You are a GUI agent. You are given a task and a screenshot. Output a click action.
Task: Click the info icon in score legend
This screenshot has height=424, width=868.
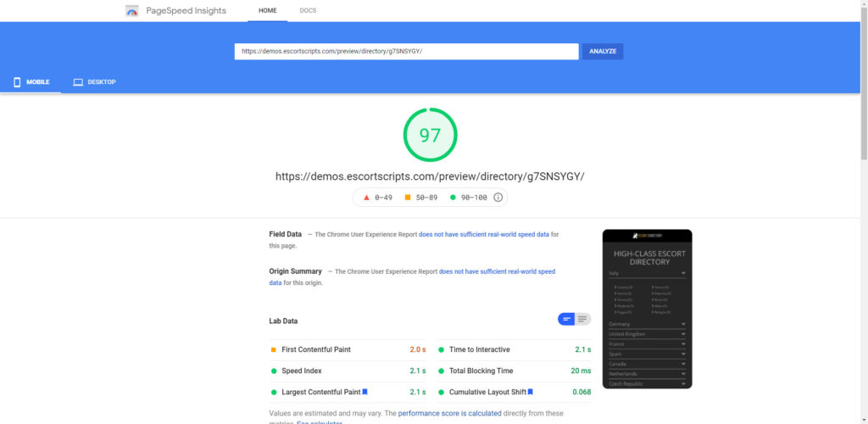[498, 198]
